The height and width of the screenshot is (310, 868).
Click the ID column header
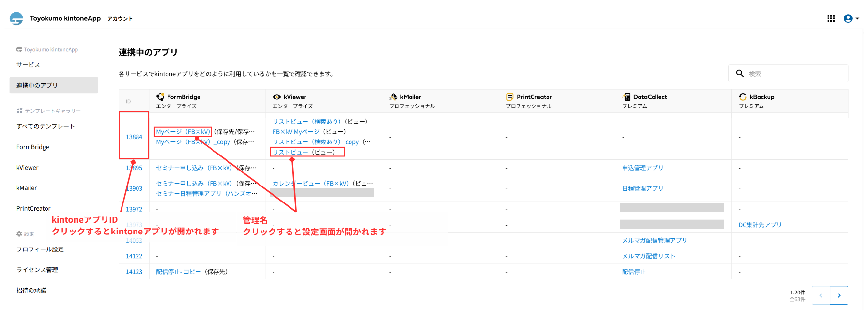click(128, 101)
